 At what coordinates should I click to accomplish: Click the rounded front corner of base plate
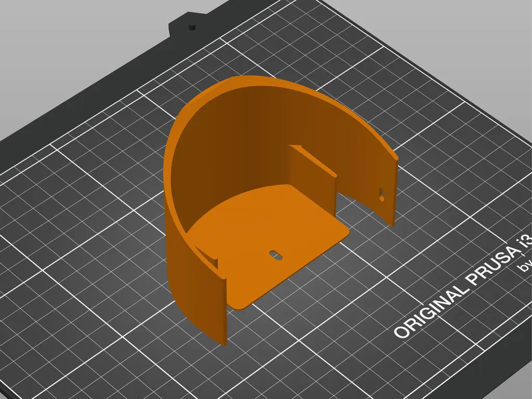[x=238, y=307]
